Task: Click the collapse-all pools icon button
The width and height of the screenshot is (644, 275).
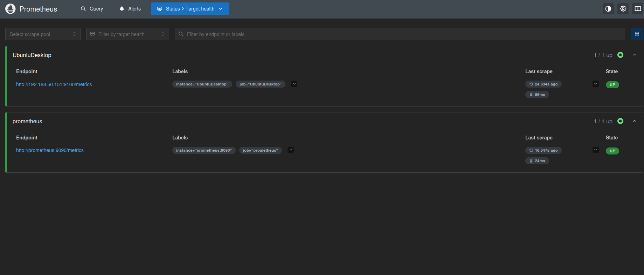Action: tap(637, 34)
